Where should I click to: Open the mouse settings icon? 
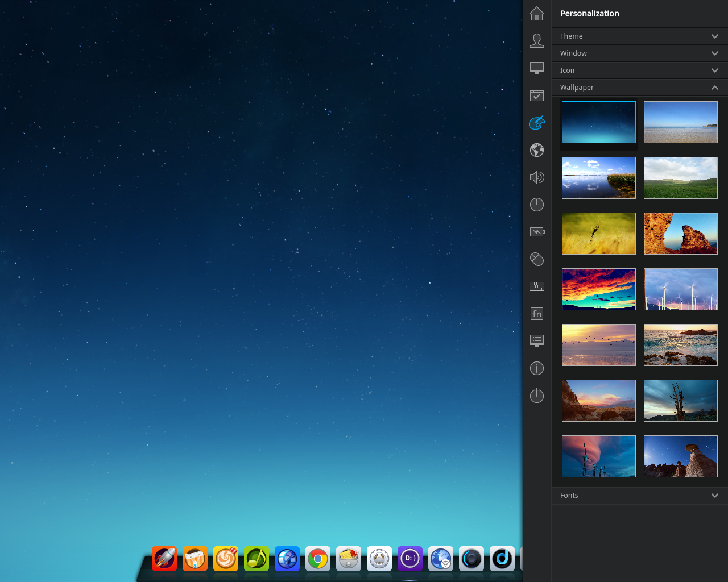537,259
